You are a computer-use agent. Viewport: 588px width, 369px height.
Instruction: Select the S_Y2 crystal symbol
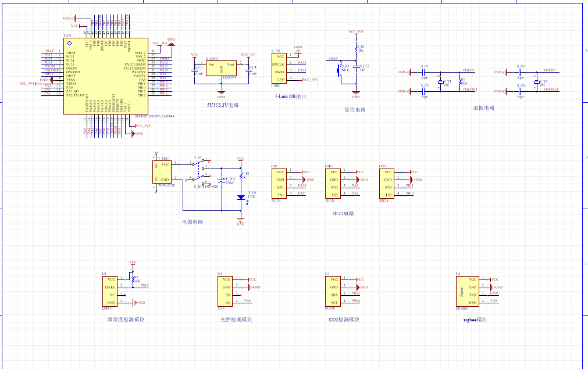537,82
